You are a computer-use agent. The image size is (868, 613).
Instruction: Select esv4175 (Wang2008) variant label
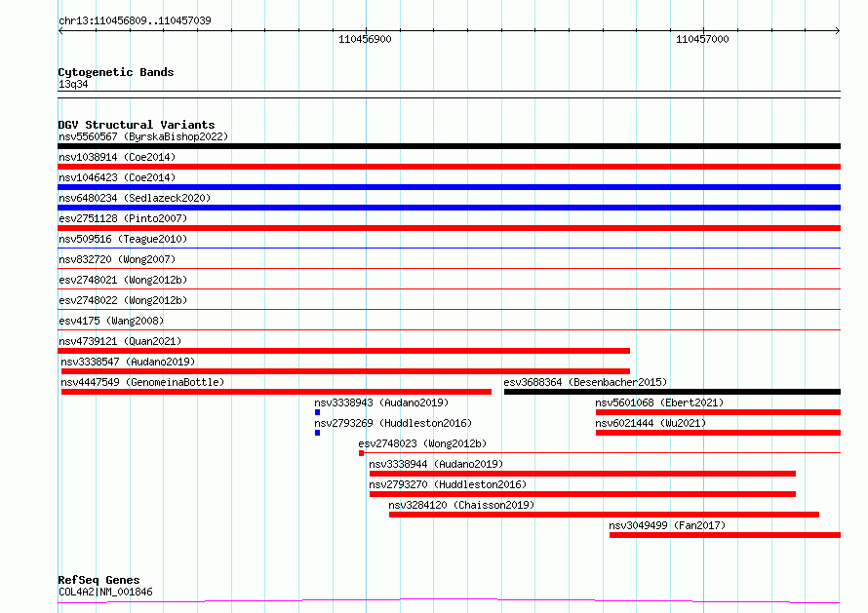pos(111,321)
